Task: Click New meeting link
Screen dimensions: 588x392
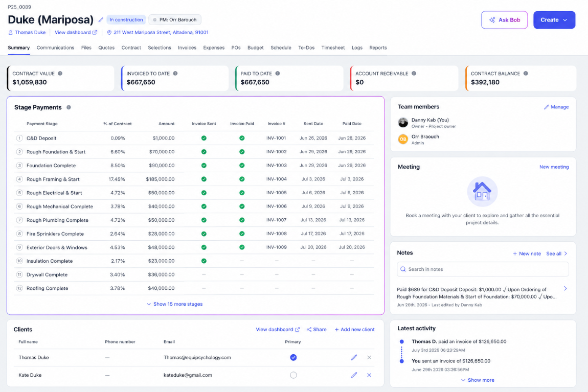Action: (554, 167)
